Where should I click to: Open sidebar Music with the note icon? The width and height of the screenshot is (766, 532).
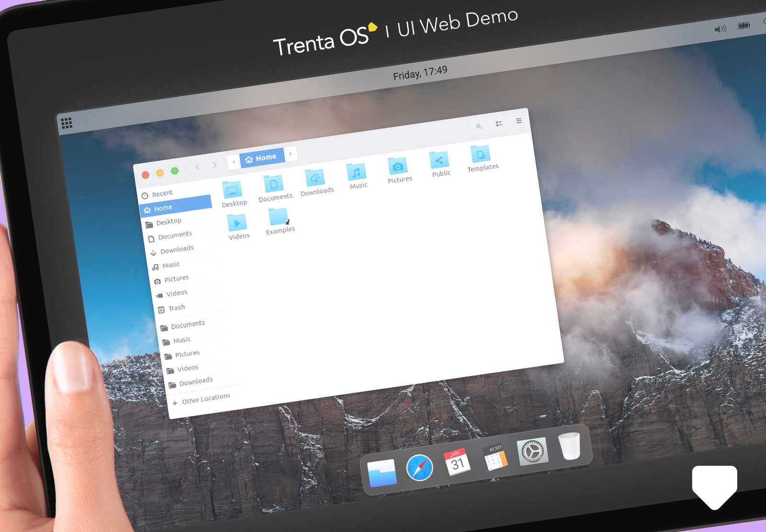point(166,266)
